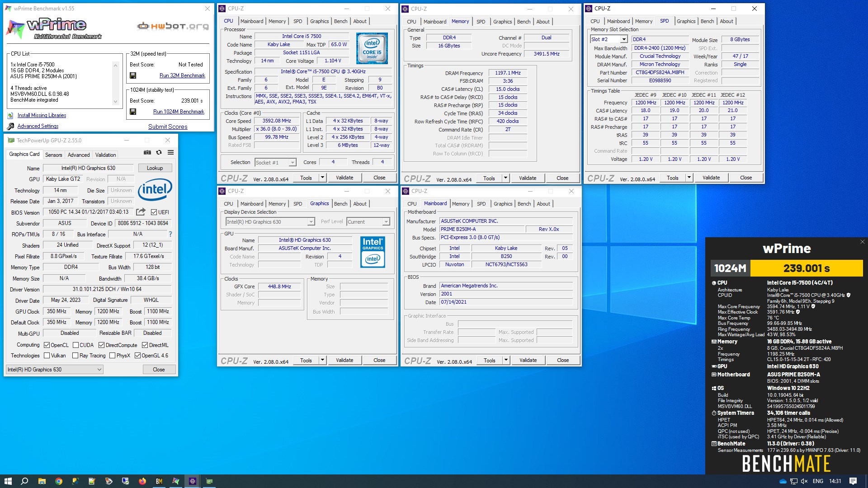Click the Intel Core i5 badge in CPU-Z

(372, 48)
